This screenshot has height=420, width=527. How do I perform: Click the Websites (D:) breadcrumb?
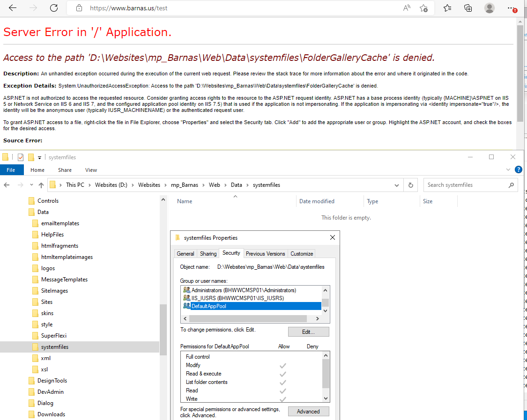(x=111, y=185)
